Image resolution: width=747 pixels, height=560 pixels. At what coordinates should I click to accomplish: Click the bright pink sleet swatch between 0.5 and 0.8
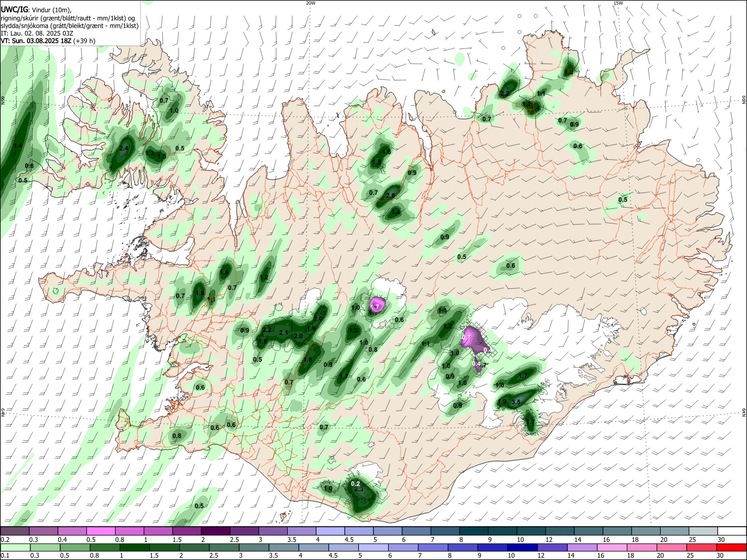(100, 531)
